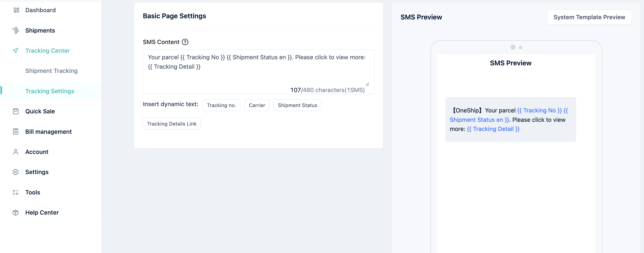The height and width of the screenshot is (253, 644).
Task: Insert the Tracking no. dynamic text
Action: click(221, 105)
